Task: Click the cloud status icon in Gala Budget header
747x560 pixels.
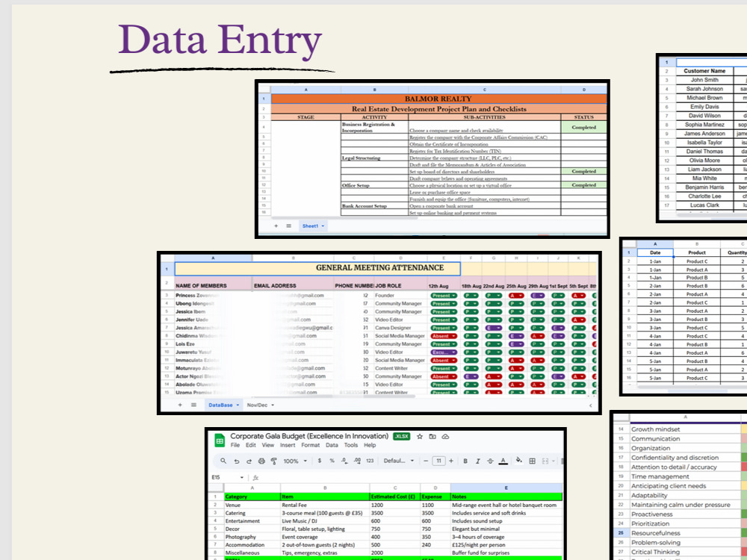Action: pos(445,436)
